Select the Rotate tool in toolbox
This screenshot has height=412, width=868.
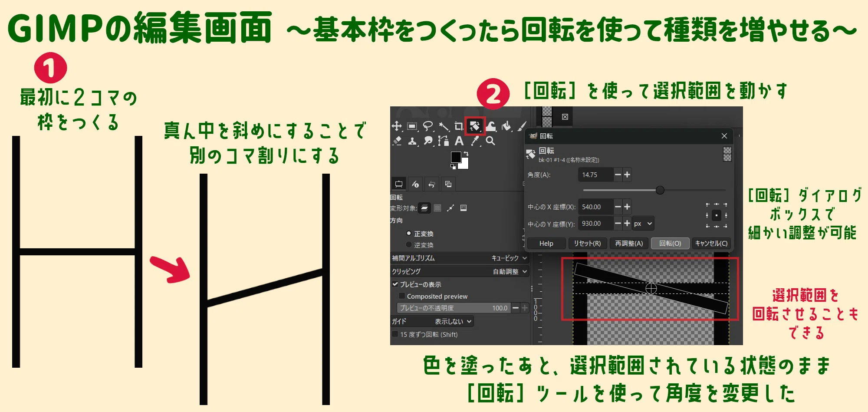coord(475,126)
